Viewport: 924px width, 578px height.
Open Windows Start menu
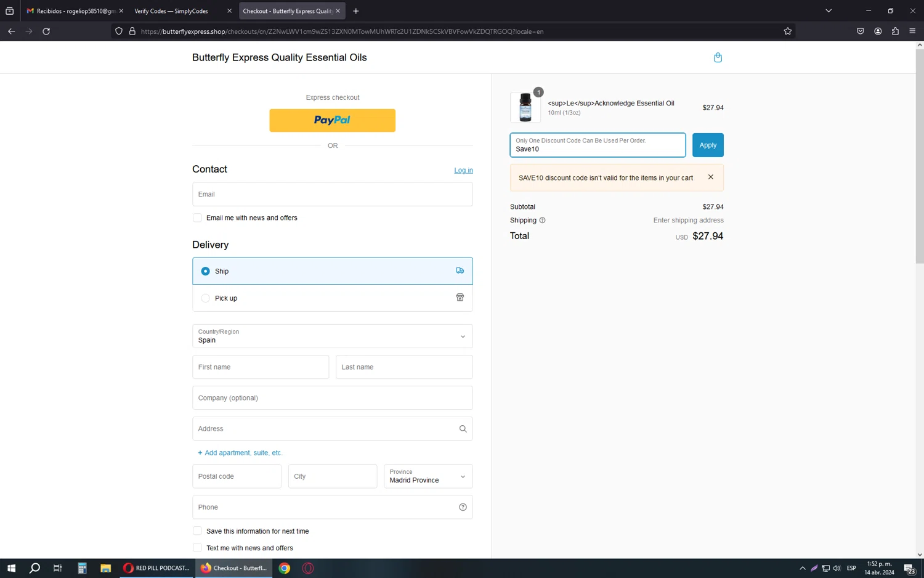(x=11, y=568)
